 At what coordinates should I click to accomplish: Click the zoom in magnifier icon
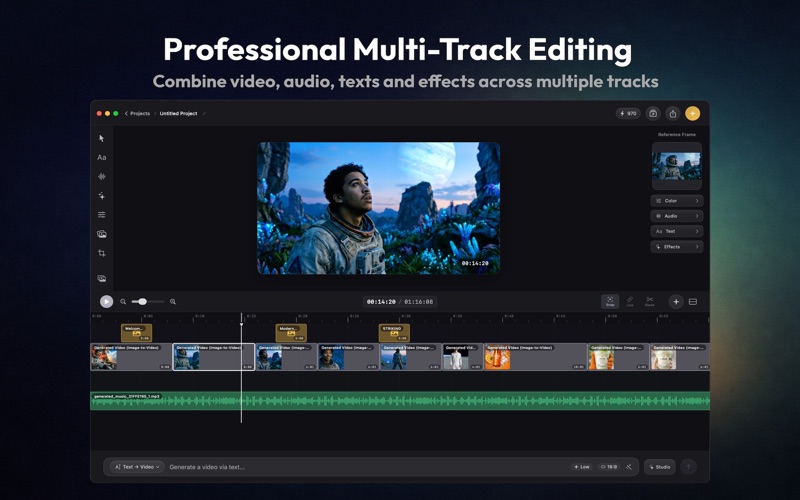173,302
